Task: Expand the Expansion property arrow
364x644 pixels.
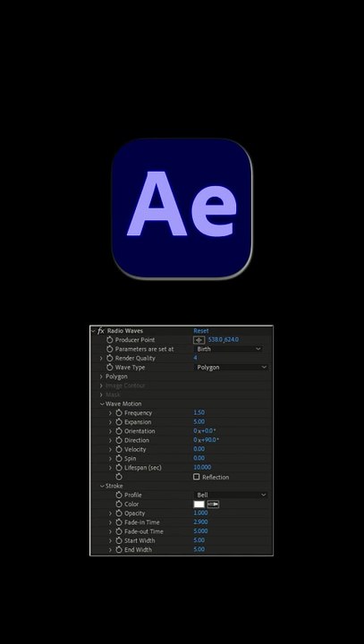Action: (110, 422)
